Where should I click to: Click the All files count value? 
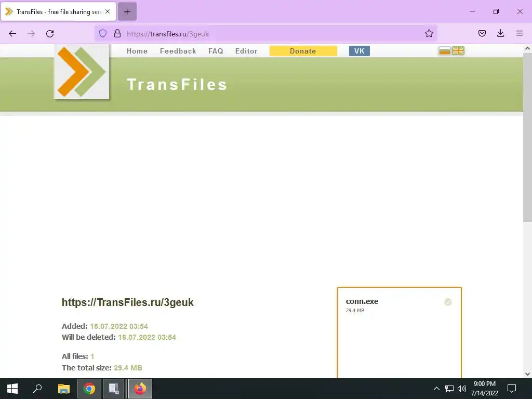[x=92, y=356]
